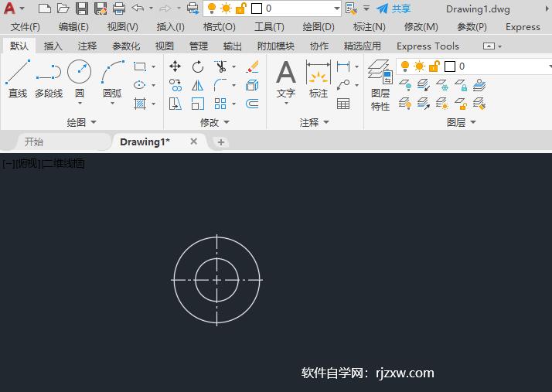Click the Dimension (标注) tool
Image resolution: width=552 pixels, height=392 pixels.
click(x=319, y=79)
